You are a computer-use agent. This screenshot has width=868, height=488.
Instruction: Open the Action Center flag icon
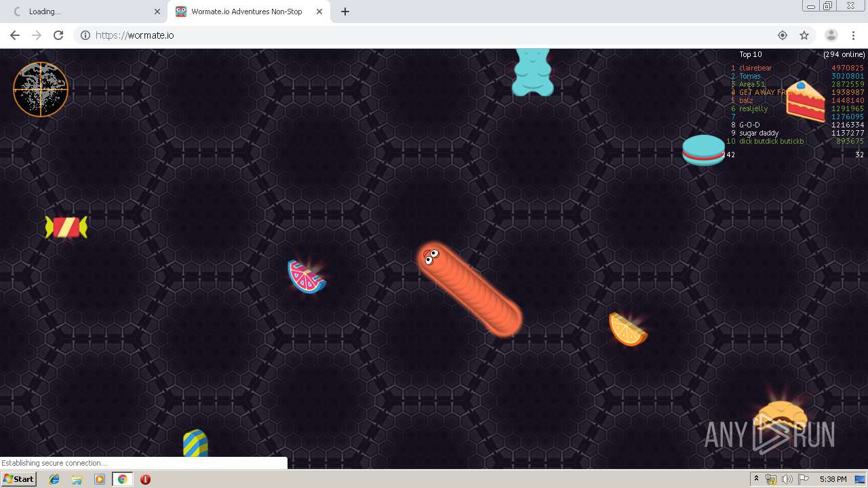tap(804, 479)
